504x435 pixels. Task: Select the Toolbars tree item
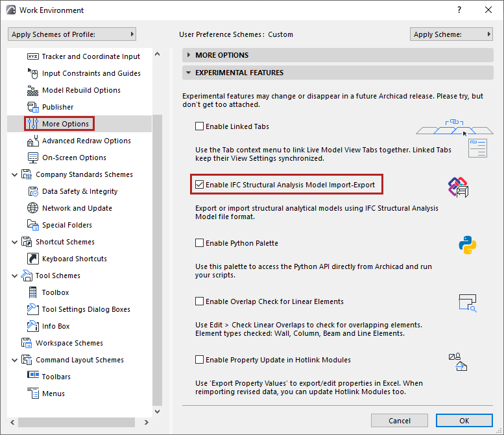(x=56, y=377)
